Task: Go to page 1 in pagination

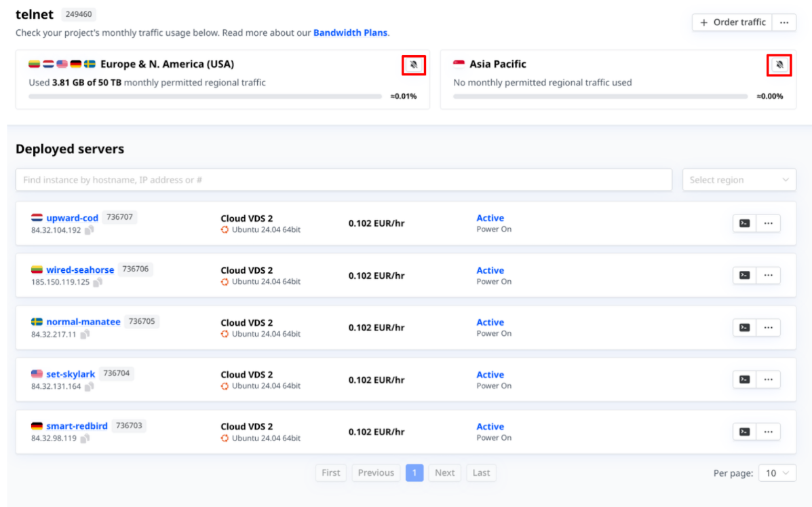Action: (414, 473)
